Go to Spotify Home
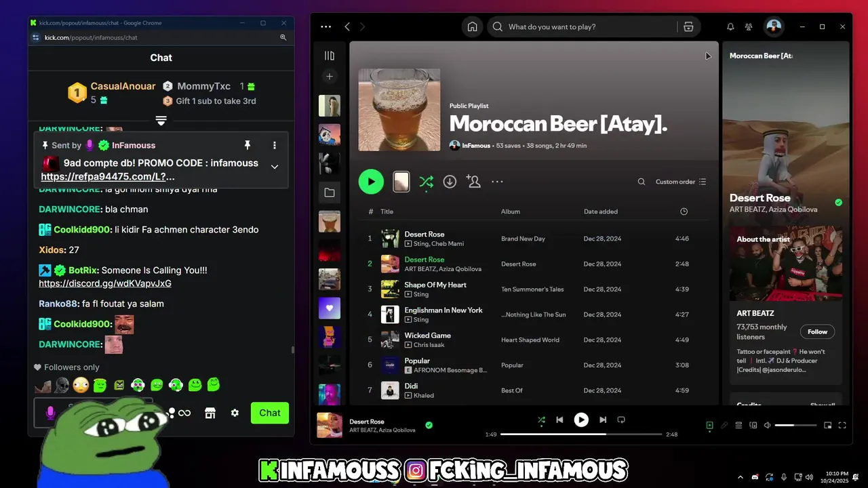Screen dimensions: 868x488 [x=473, y=26]
